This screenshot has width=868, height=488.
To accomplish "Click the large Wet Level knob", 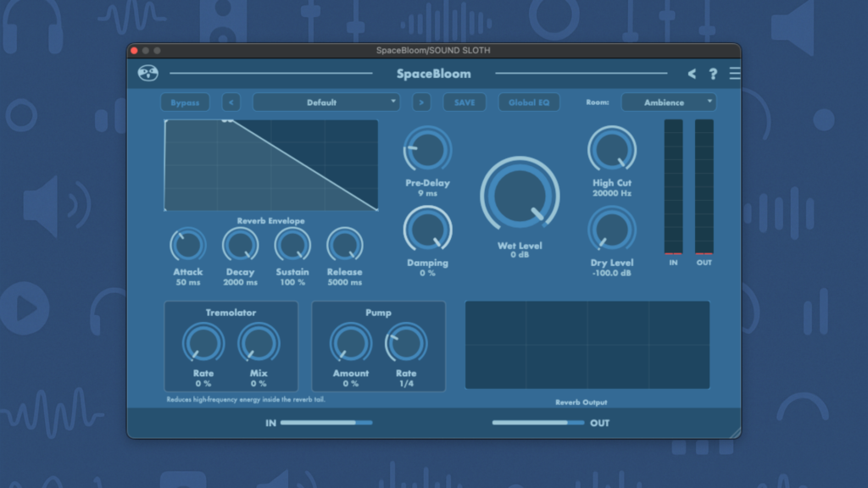I will (x=520, y=195).
